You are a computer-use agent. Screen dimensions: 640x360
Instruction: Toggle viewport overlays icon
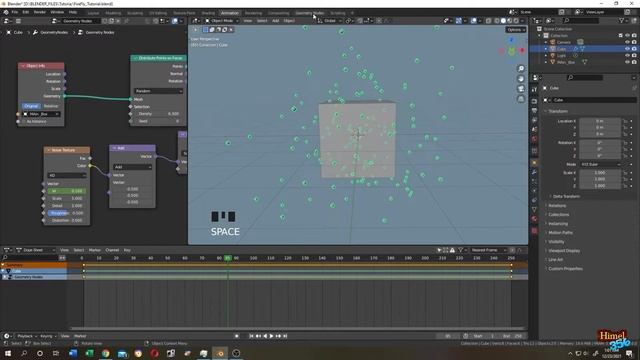(473, 21)
